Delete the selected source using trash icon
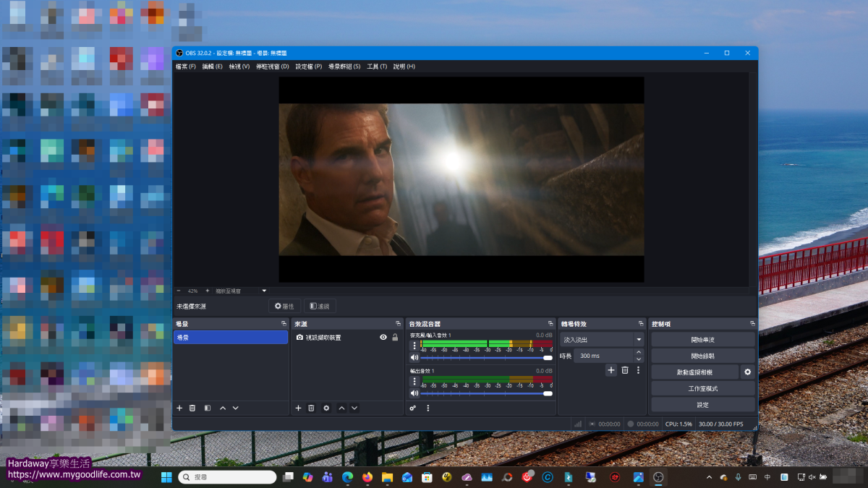This screenshot has height=488, width=868. (311, 408)
